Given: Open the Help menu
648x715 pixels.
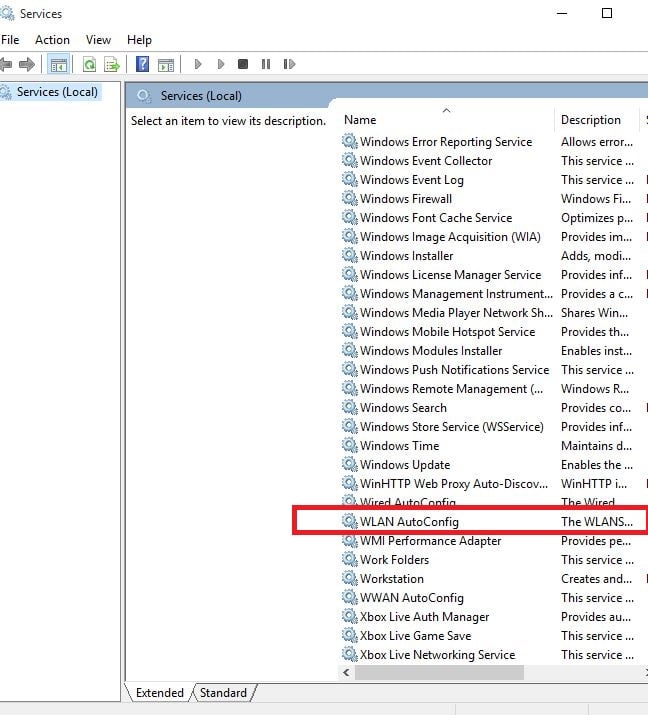Looking at the screenshot, I should coord(139,40).
